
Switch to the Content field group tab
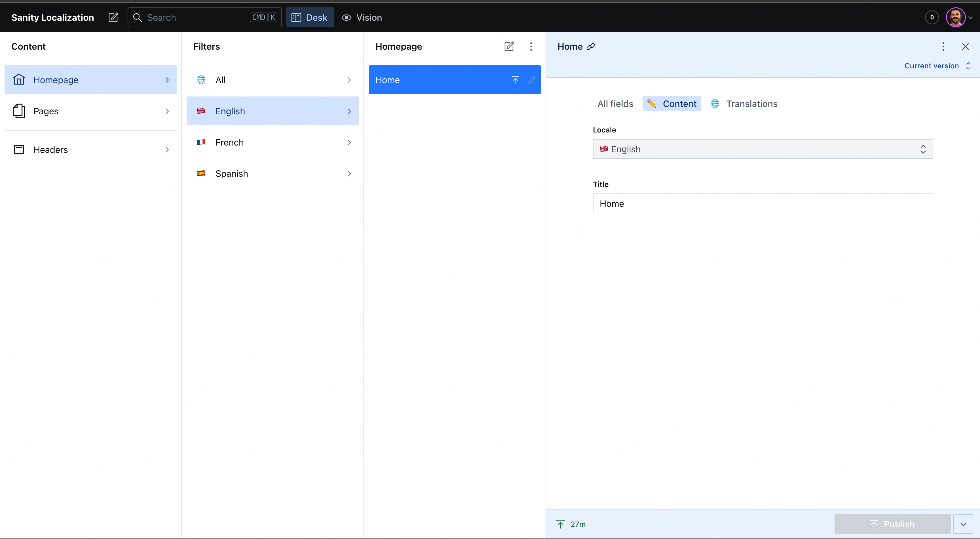click(672, 104)
